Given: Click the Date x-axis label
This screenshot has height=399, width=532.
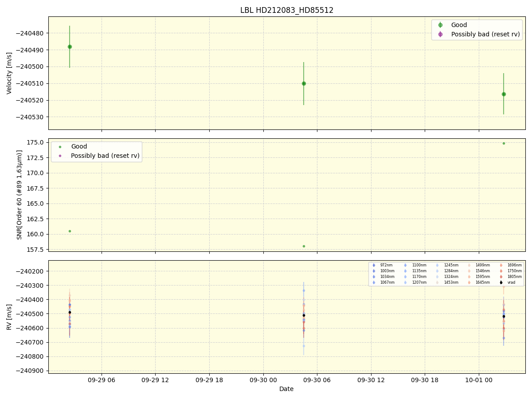Looking at the screenshot, I should [286, 389].
